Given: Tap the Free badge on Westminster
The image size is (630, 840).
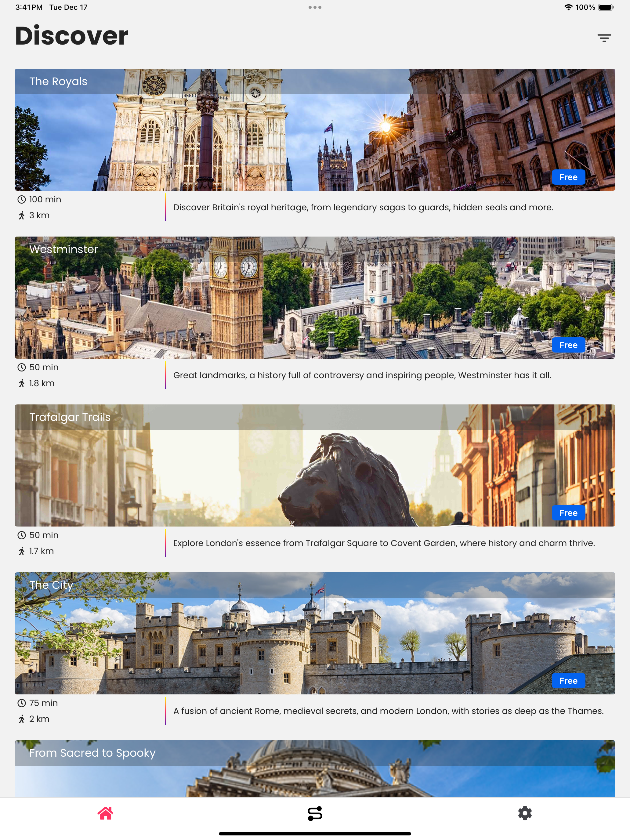Looking at the screenshot, I should click(x=568, y=345).
